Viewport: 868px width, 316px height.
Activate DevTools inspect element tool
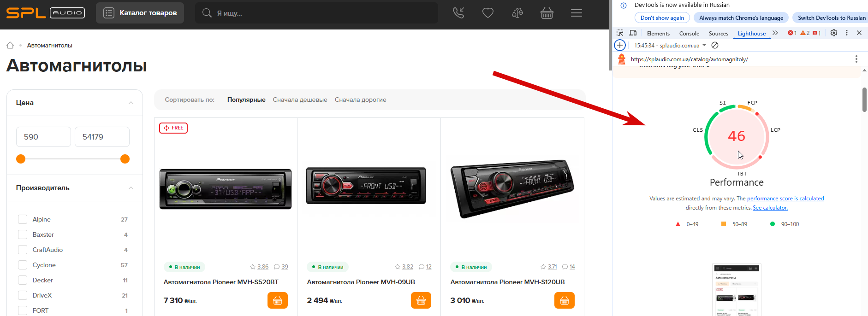coord(620,33)
